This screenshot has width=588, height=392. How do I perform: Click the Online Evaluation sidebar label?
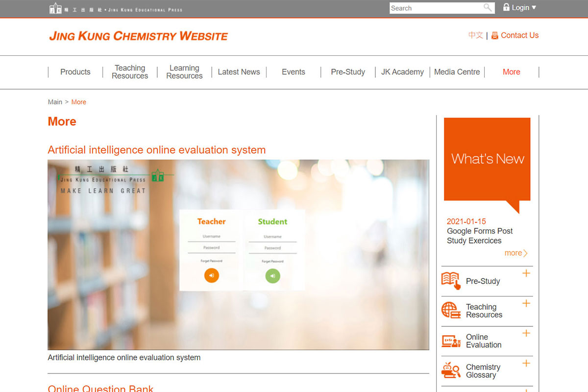(484, 341)
